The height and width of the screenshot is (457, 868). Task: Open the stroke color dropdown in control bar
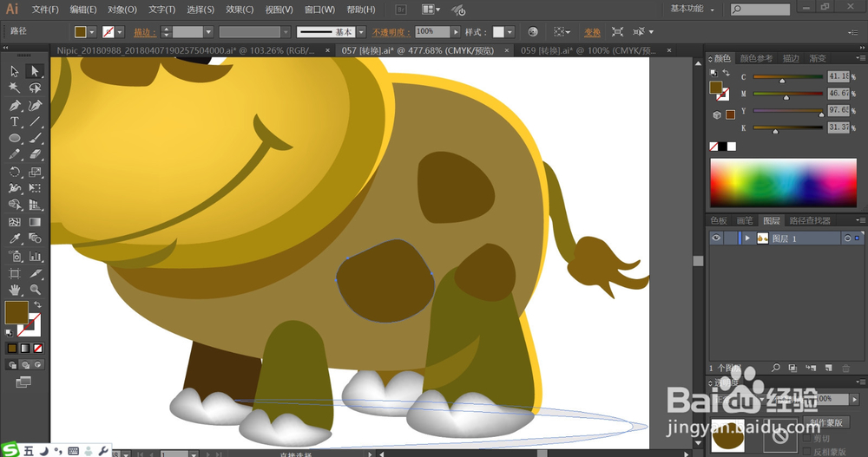120,32
